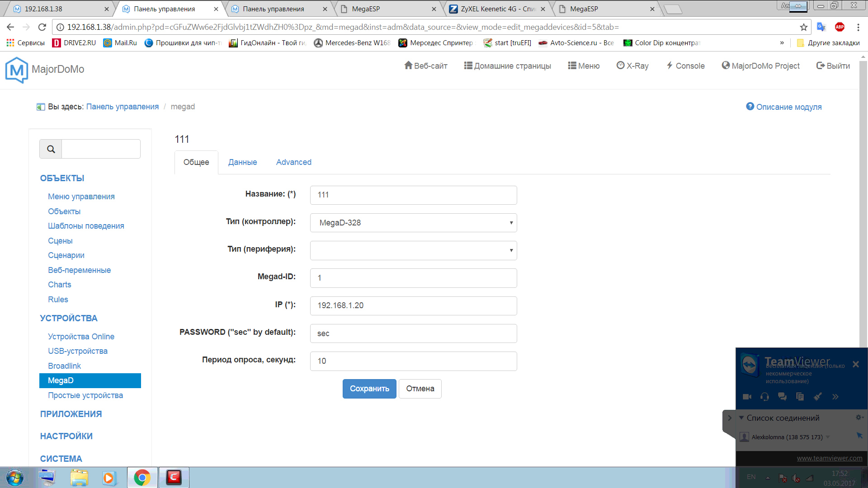Click the Google Chrome icon in the taskbar
The image size is (868, 488).
coord(142,477)
